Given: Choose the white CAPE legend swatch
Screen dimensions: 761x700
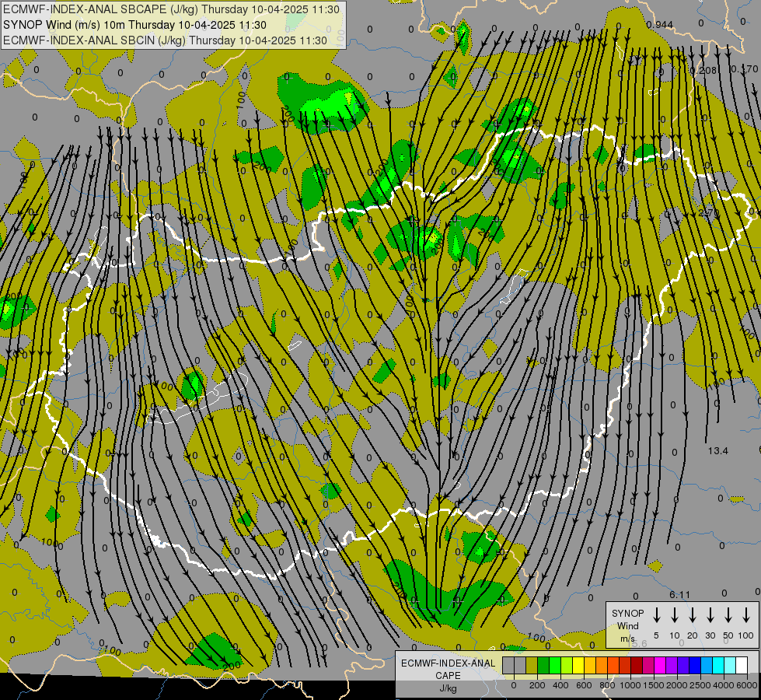Looking at the screenshot, I should click(742, 665).
